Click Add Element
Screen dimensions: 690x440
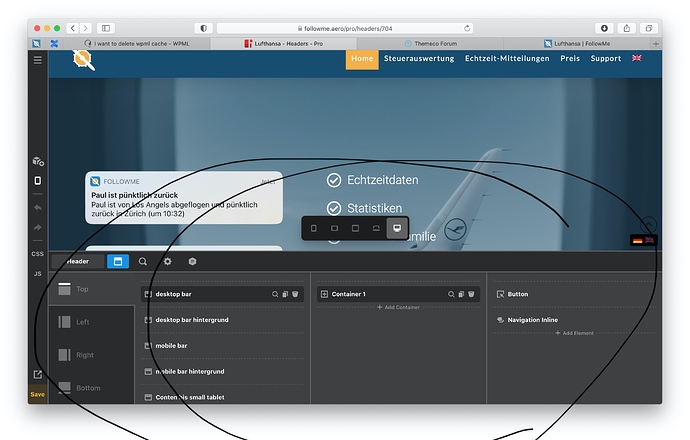(x=574, y=333)
